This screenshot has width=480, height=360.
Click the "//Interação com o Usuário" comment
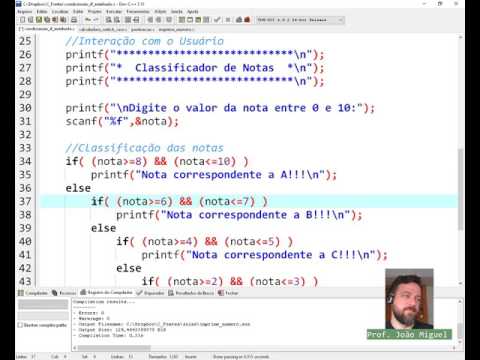click(x=145, y=41)
